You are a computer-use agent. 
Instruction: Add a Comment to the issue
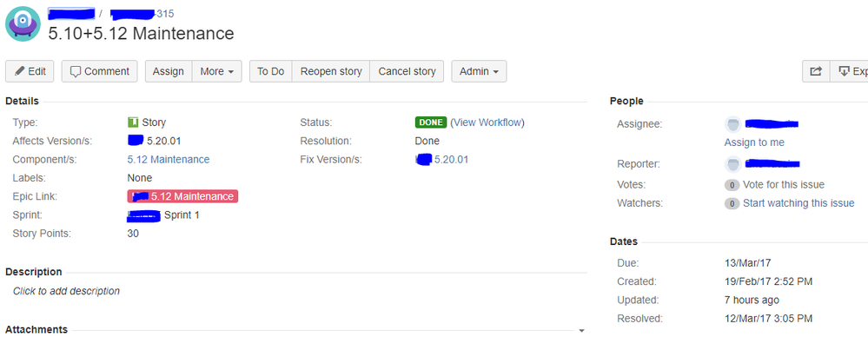(100, 71)
